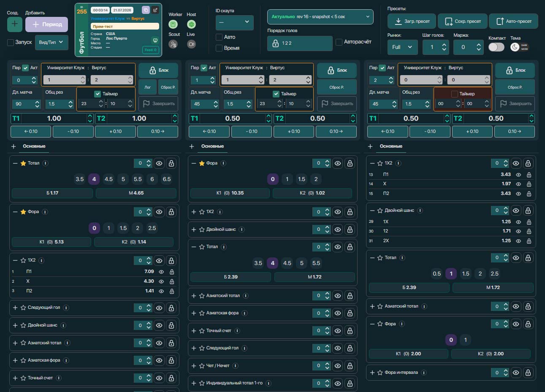The image size is (545, 392).
Task: Hide the X outcome priced 1.97 via eye icon
Action: coord(518,184)
